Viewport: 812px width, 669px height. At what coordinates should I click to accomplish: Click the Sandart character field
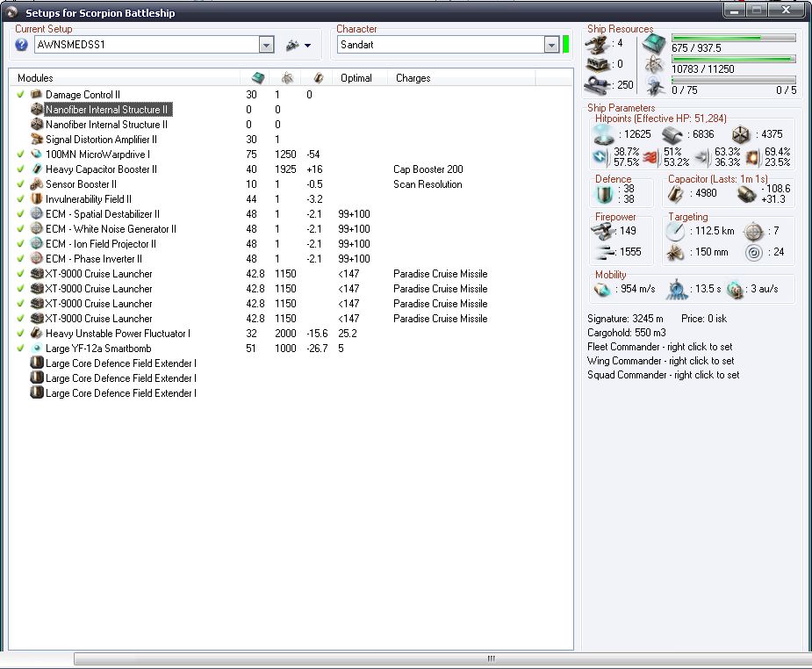click(x=441, y=45)
